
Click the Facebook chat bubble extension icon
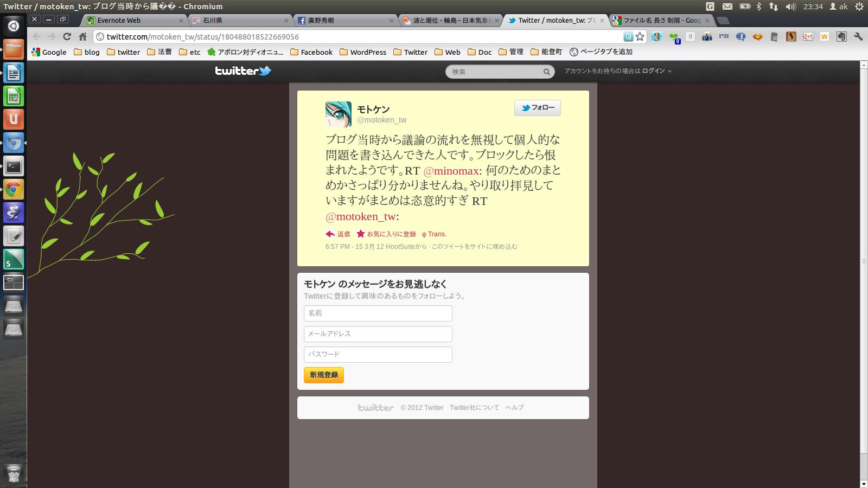(x=741, y=37)
